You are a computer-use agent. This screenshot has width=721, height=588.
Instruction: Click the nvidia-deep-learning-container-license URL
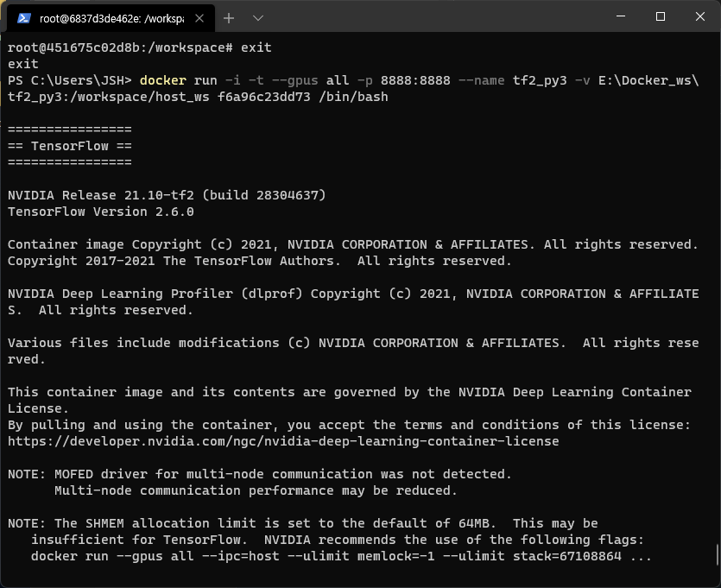click(x=283, y=441)
